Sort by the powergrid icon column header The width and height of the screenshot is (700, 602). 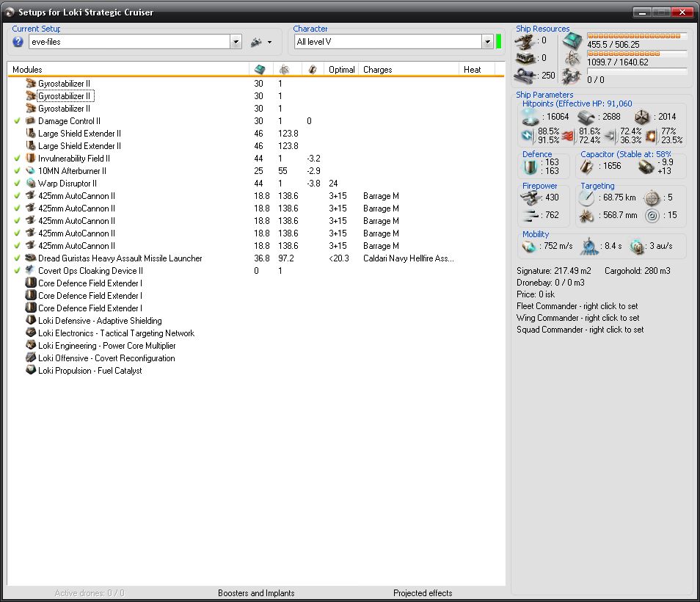[285, 69]
